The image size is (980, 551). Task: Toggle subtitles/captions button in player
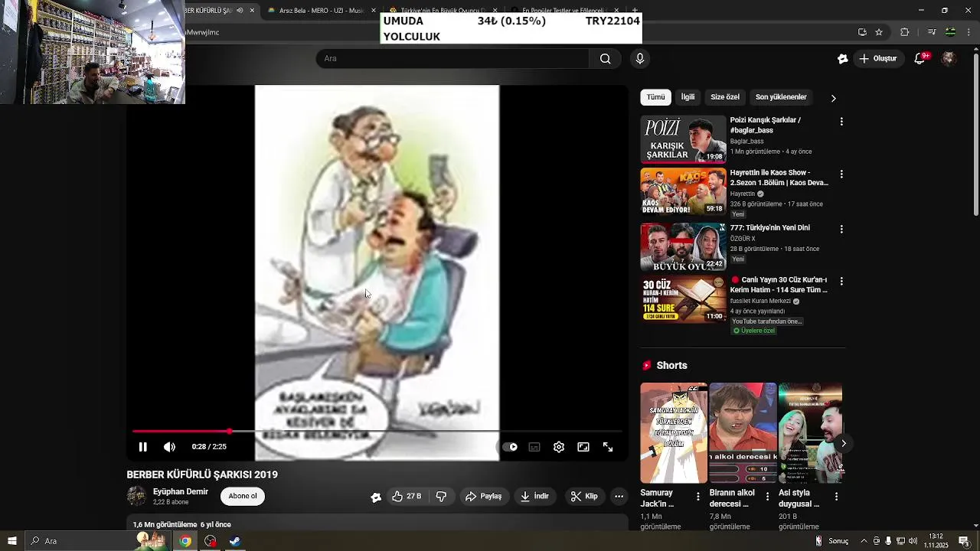click(534, 447)
